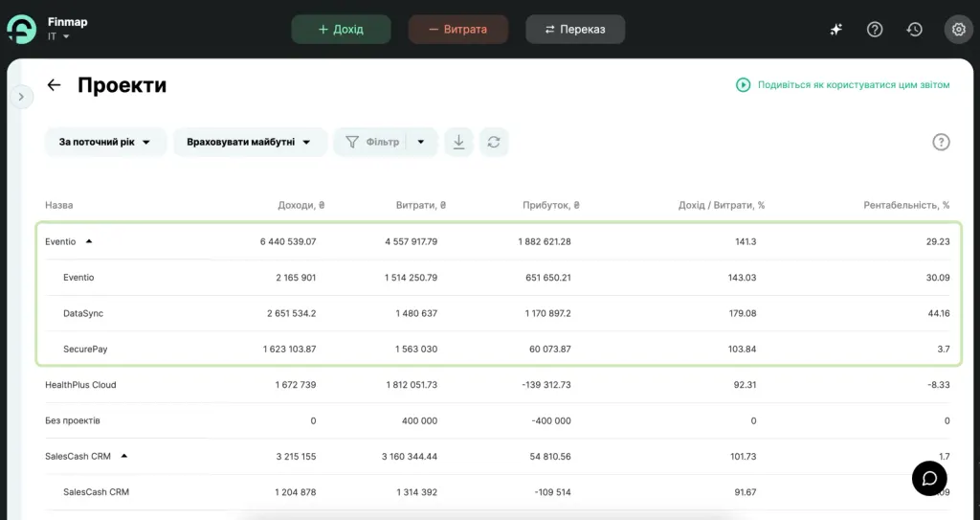Screen dimensions: 980x520
Task: Click the play icon beside tutorial link
Action: pyautogui.click(x=743, y=85)
